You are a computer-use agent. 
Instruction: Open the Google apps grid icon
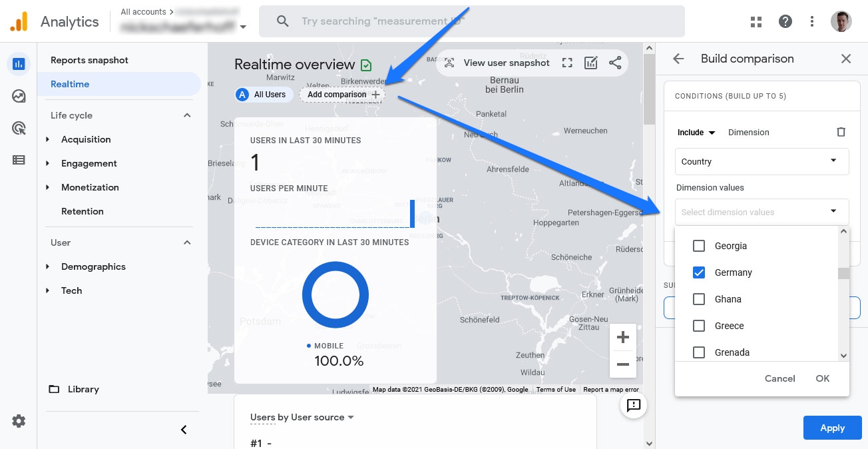pyautogui.click(x=756, y=22)
